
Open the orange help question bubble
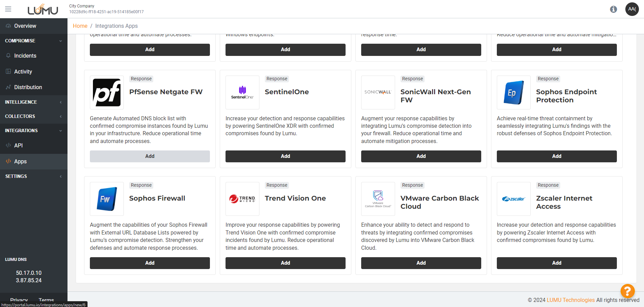click(627, 291)
